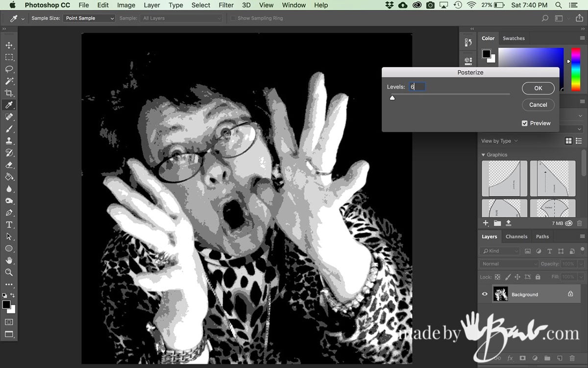Select the Horizontal Type tool
This screenshot has width=588, height=368.
tap(9, 224)
